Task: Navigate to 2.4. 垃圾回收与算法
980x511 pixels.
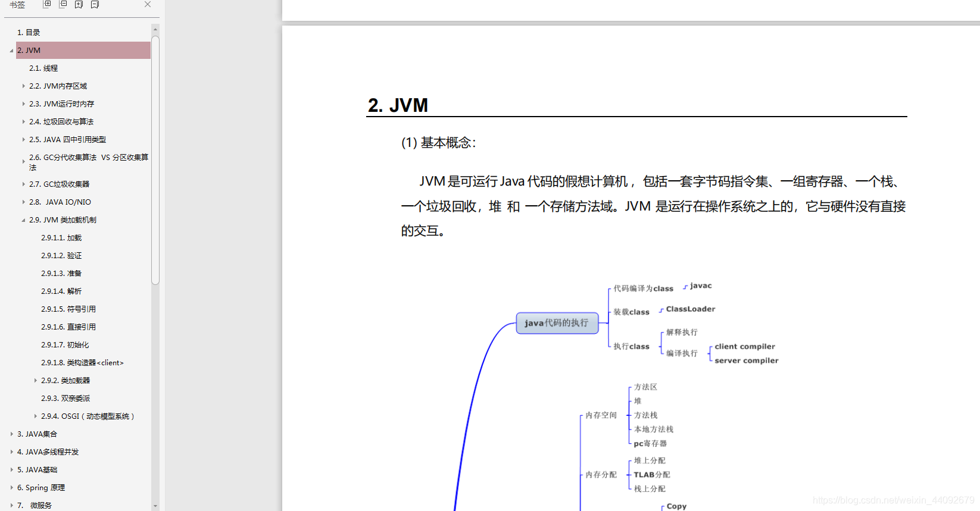Action: pyautogui.click(x=61, y=122)
